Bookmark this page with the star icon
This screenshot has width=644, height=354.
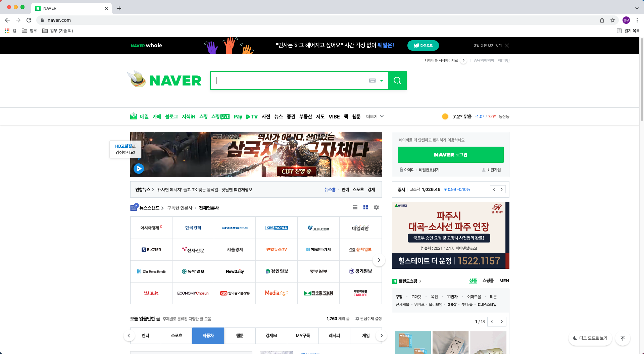point(613,20)
